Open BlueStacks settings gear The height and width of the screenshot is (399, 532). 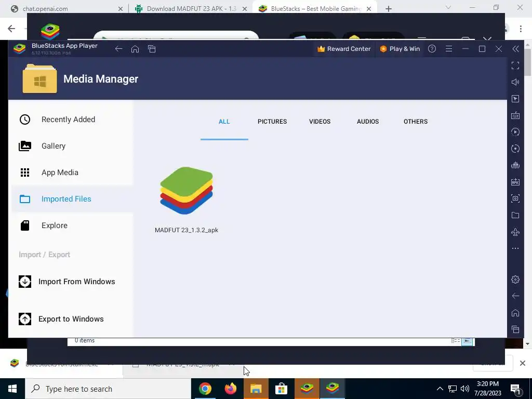[515, 279]
